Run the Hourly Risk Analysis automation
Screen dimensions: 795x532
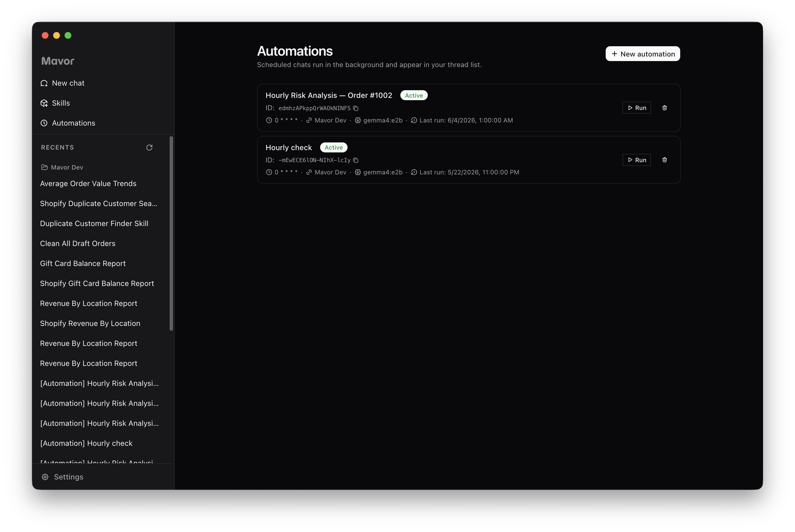[x=637, y=108]
